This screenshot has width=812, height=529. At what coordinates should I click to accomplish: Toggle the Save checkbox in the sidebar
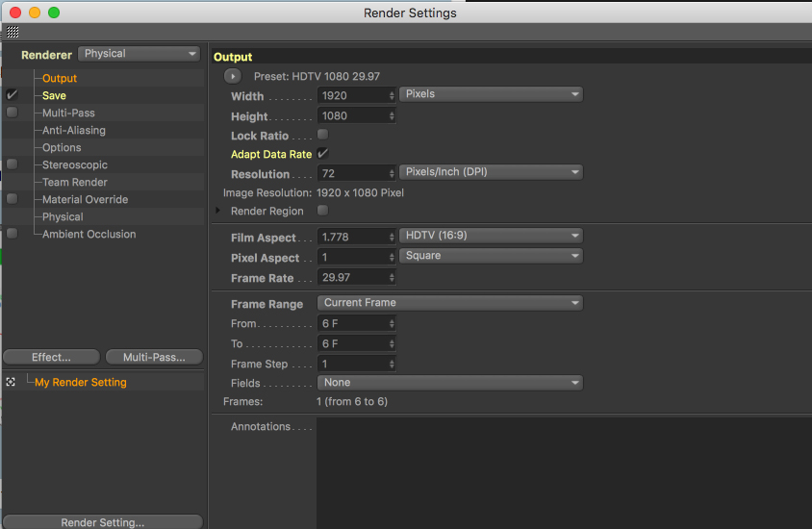click(x=12, y=94)
